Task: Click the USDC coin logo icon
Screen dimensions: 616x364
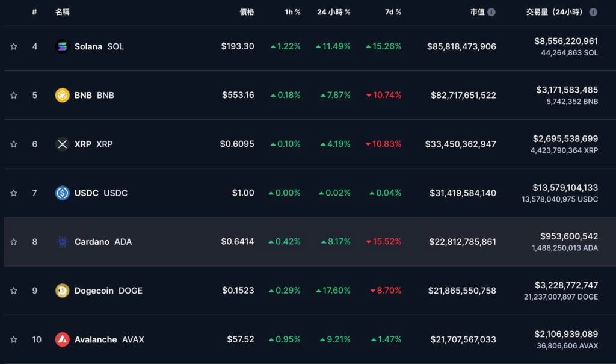Action: point(63,193)
